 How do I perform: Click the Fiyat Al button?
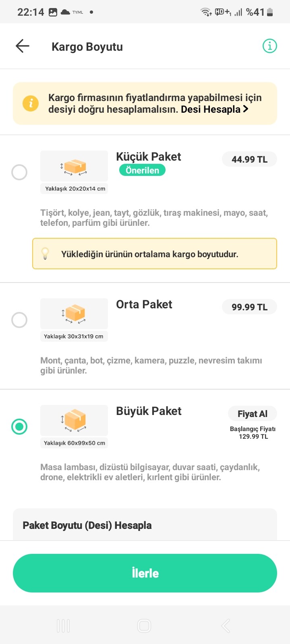click(x=253, y=414)
